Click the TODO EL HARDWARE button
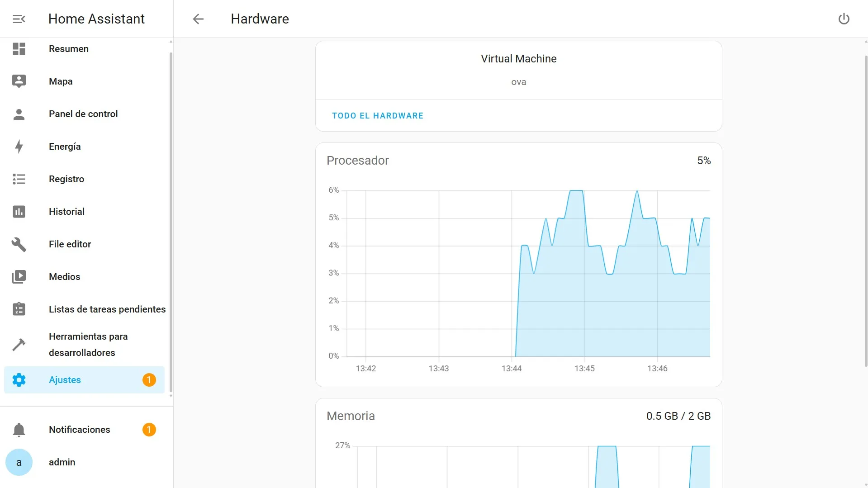Viewport: 868px width, 488px height. 378,116
